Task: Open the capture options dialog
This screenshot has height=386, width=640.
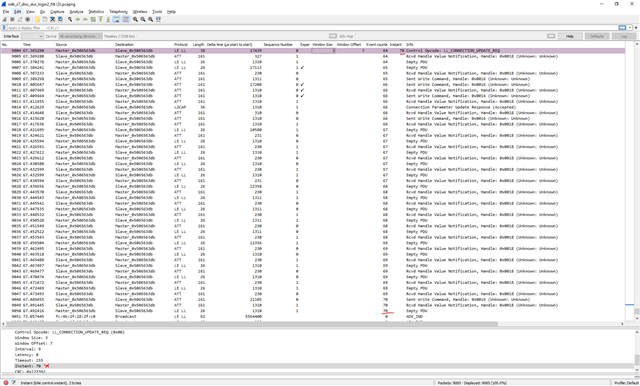Action: coord(27,19)
